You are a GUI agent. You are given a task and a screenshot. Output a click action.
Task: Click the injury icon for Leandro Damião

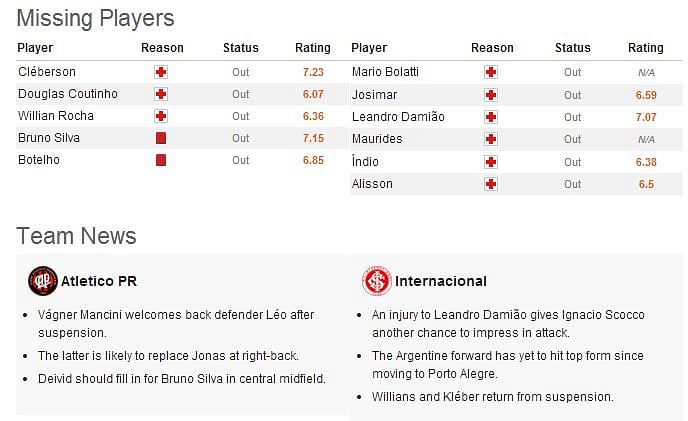(491, 117)
